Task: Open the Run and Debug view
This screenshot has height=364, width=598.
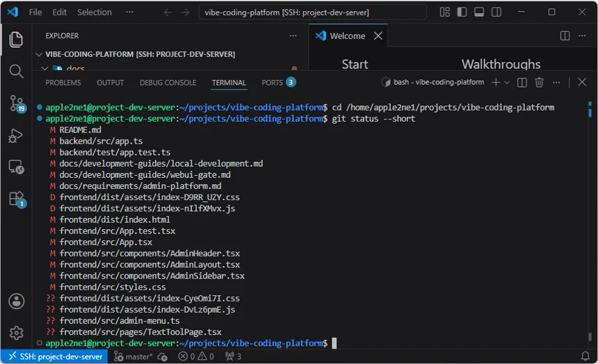Action: [15, 135]
